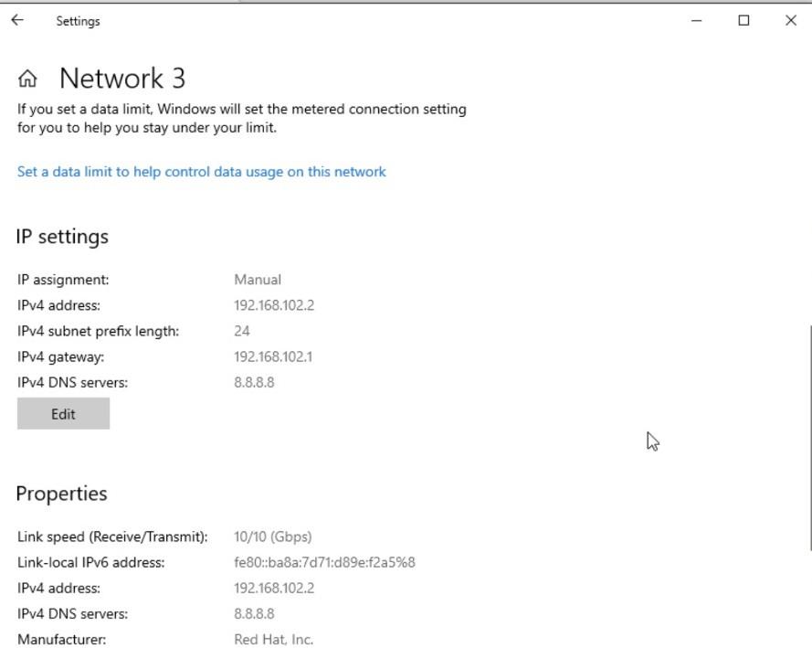Viewport: 812px width, 648px height.
Task: Open the data limit configuration link
Action: (201, 171)
